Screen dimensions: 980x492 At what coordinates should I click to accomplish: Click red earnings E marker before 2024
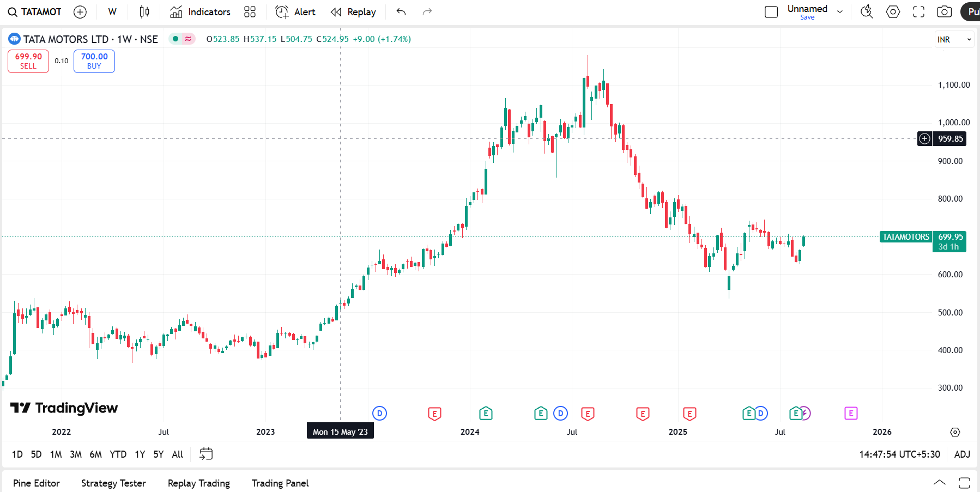click(x=434, y=414)
